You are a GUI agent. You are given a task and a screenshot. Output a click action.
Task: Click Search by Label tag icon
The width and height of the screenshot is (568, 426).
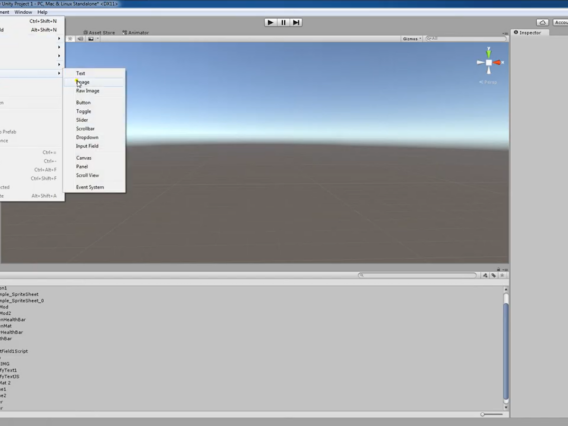click(x=494, y=276)
